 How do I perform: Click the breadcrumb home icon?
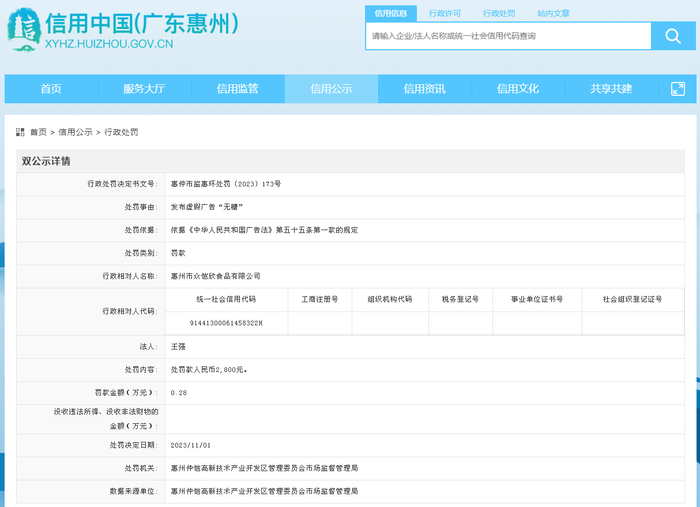click(20, 132)
